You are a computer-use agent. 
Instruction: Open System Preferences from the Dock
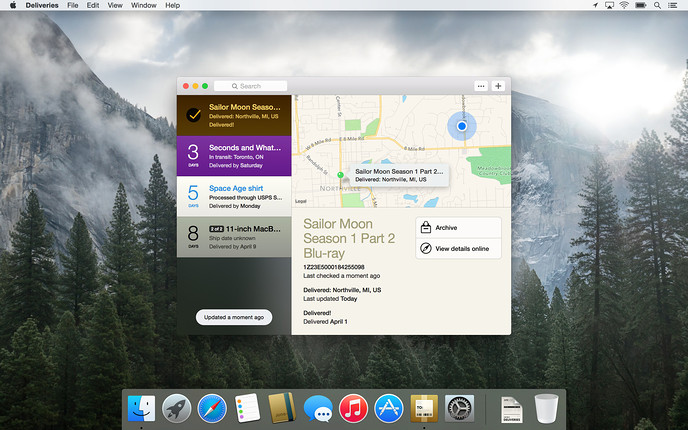coord(459,408)
